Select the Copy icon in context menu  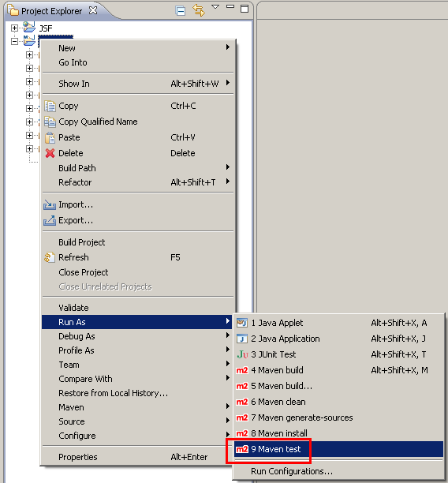click(50, 106)
